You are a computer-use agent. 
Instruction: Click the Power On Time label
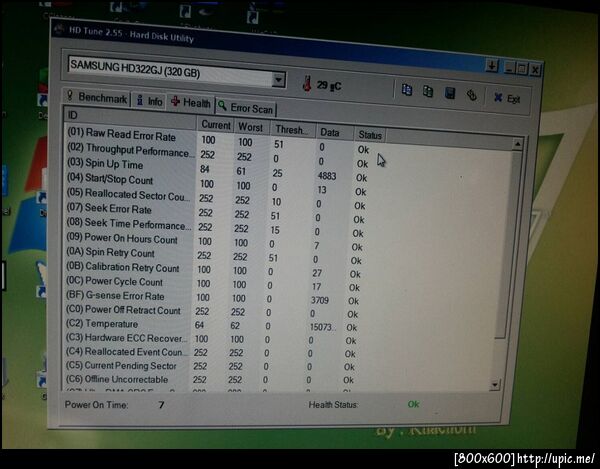click(96, 404)
